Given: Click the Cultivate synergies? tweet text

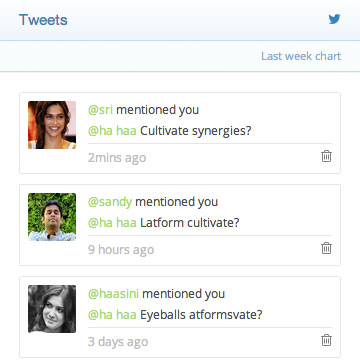Looking at the screenshot, I should coord(195,131).
